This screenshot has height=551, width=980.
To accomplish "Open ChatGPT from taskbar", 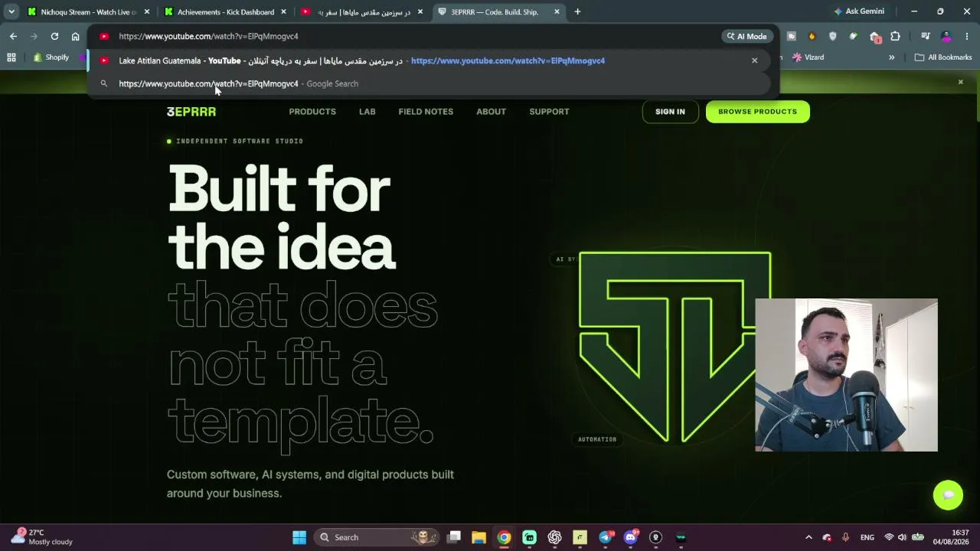I will tap(554, 537).
